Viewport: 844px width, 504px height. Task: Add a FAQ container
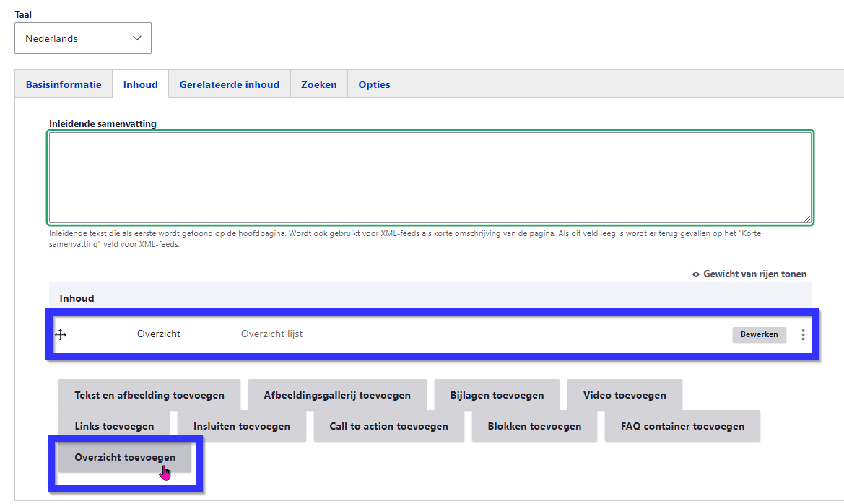pos(682,426)
